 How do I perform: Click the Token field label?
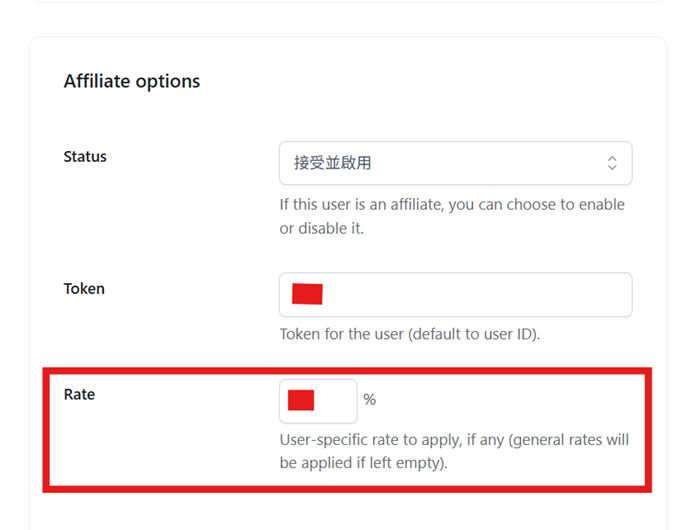pyautogui.click(x=84, y=289)
